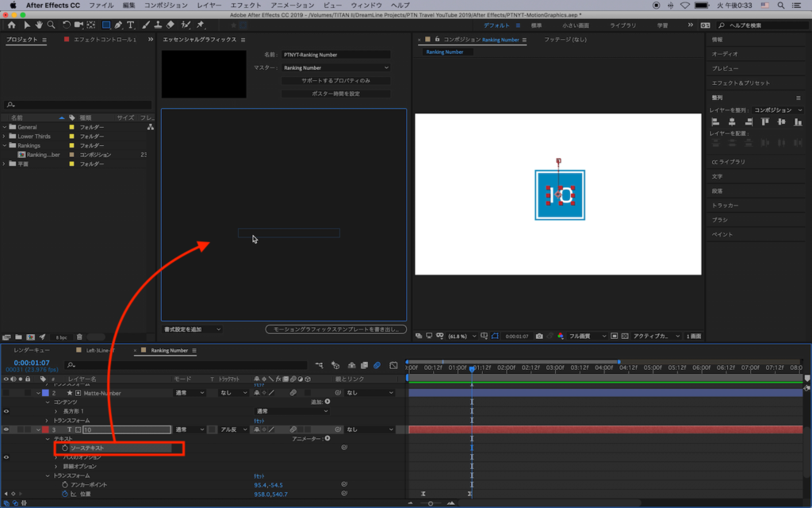Take a snapshot with the camera icon
Viewport: 812px width, 508px height.
[539, 336]
